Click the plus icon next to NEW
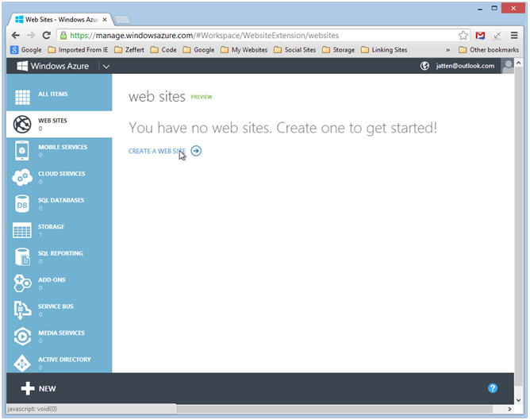Image resolution: width=530 pixels, height=420 pixels. (x=28, y=388)
